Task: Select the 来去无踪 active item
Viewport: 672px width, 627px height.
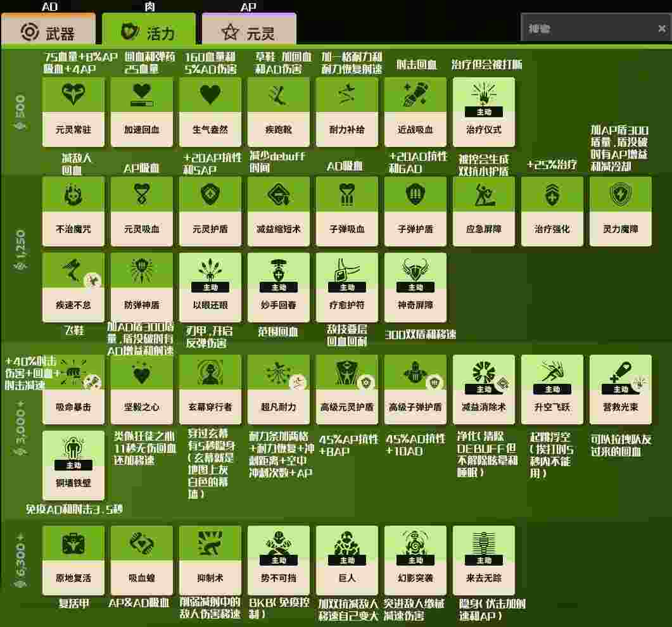Action: [x=484, y=560]
